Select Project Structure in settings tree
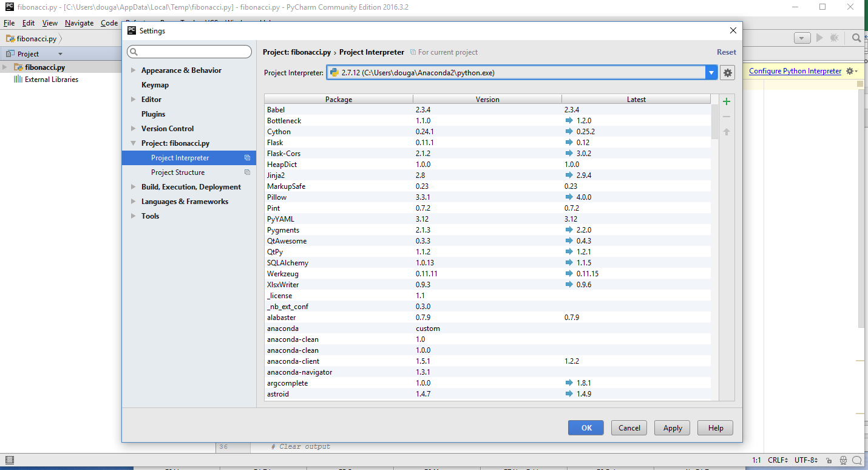The width and height of the screenshot is (868, 470). tap(178, 172)
